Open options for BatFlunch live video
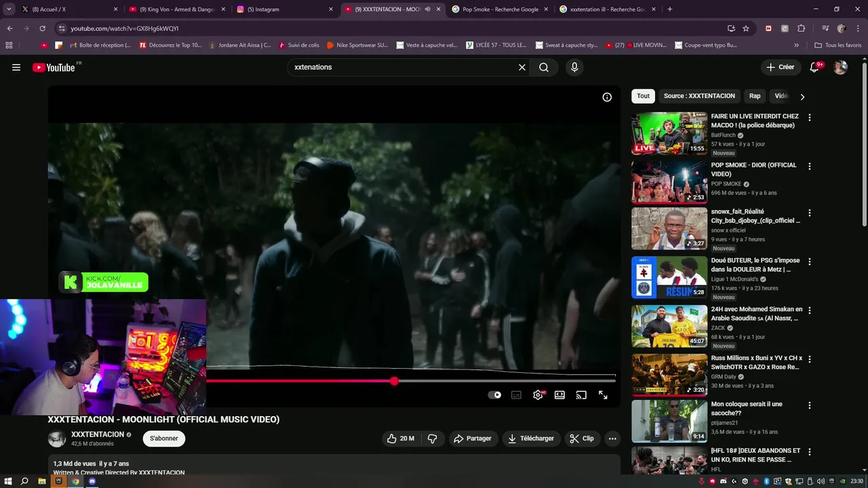Screen dimensions: 868x488 click(809, 117)
